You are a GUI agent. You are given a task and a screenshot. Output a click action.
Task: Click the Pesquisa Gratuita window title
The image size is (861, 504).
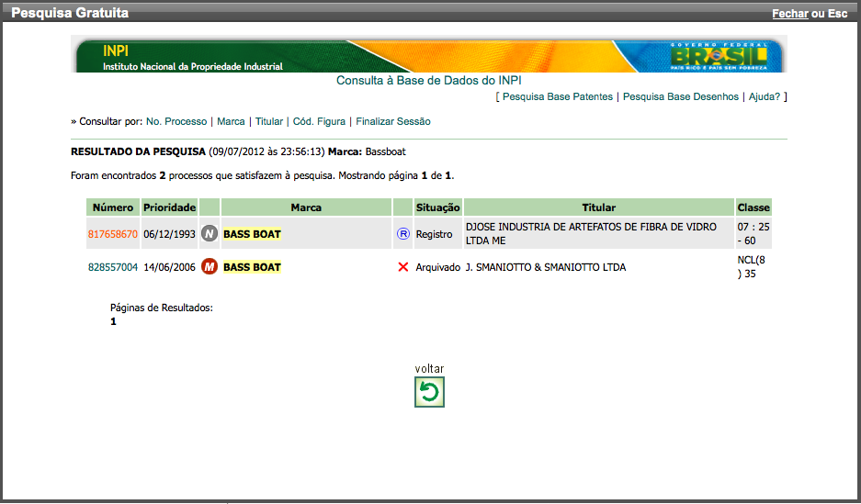(70, 13)
